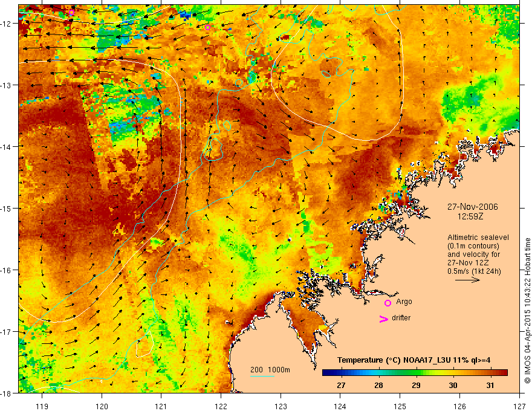This screenshot has width=532, height=411.
Task: Click the latitude axis label -12
Action: [x=7, y=24]
